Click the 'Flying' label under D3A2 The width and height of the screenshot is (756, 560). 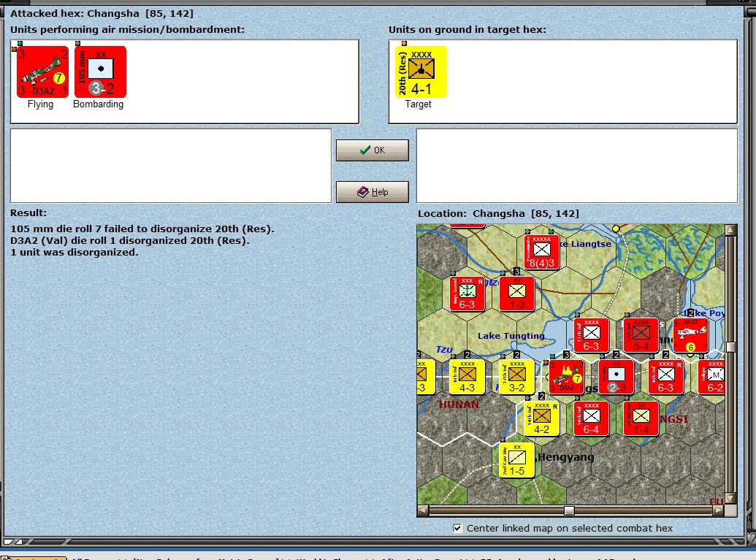click(x=40, y=104)
